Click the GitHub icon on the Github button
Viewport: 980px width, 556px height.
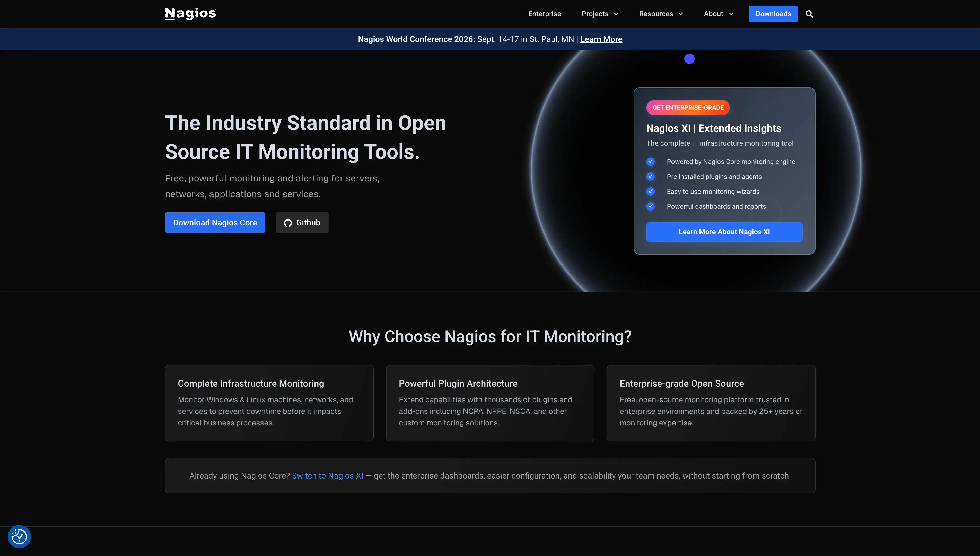pyautogui.click(x=288, y=223)
